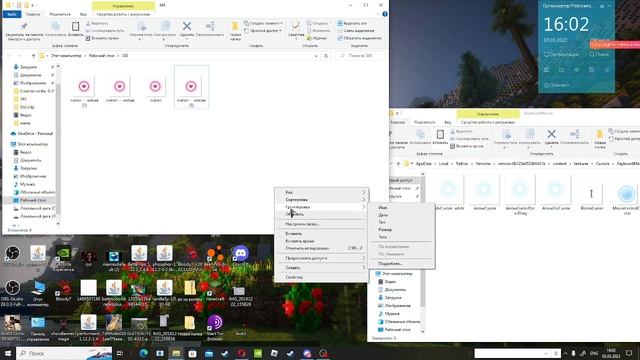Refresh the address bar of window 345

(x=326, y=56)
